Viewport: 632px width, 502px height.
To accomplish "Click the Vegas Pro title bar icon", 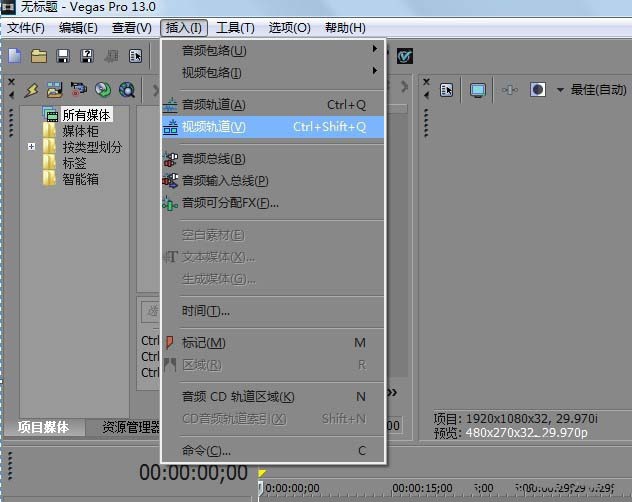I will point(8,7).
